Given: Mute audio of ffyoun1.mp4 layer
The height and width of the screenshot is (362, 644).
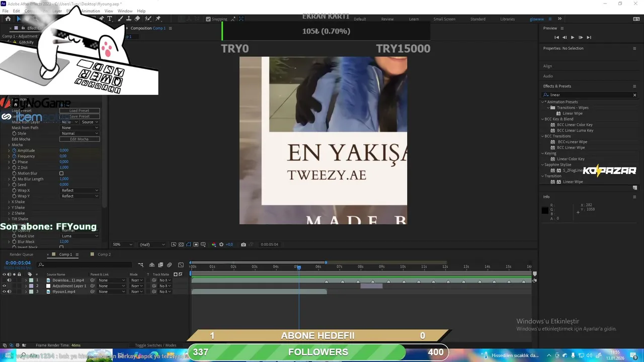Looking at the screenshot, I should [9, 292].
